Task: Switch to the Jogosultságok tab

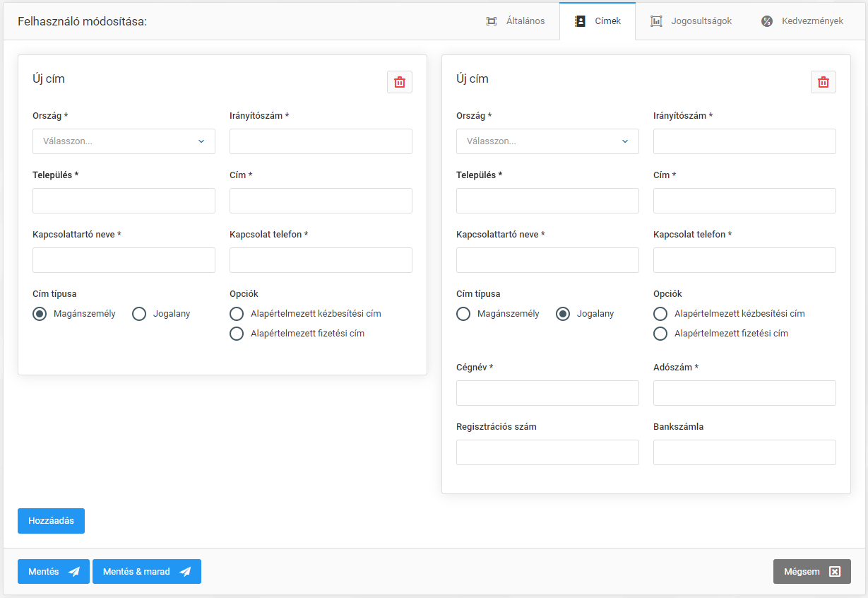Action: (x=691, y=21)
